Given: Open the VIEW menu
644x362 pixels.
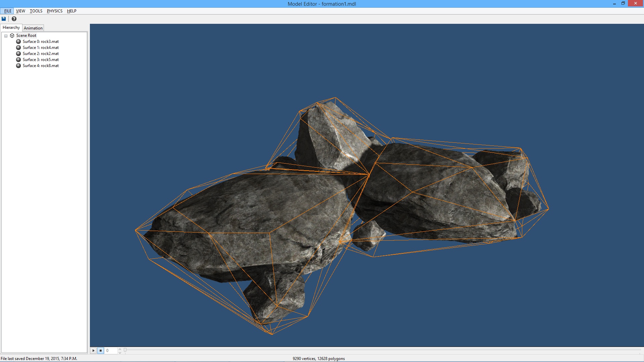Looking at the screenshot, I should (20, 11).
